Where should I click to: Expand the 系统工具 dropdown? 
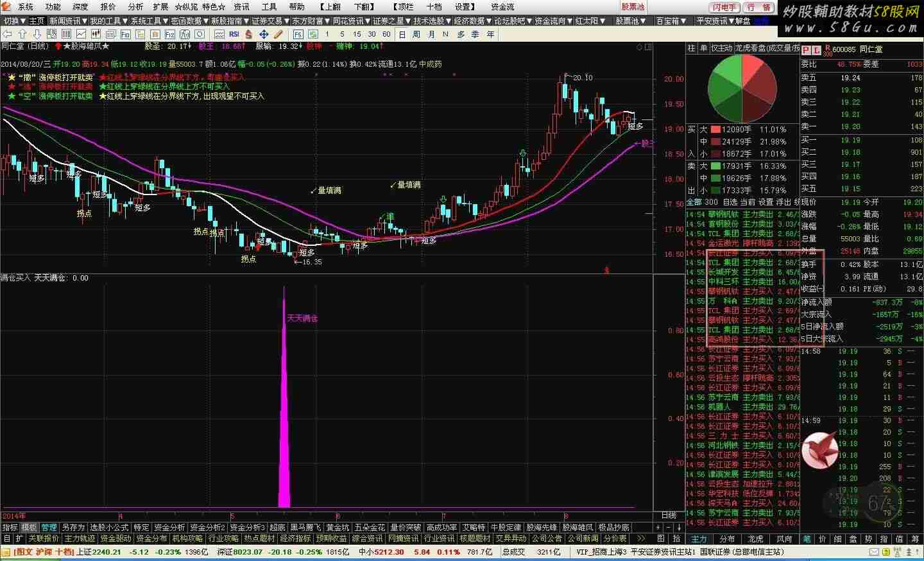click(x=150, y=21)
